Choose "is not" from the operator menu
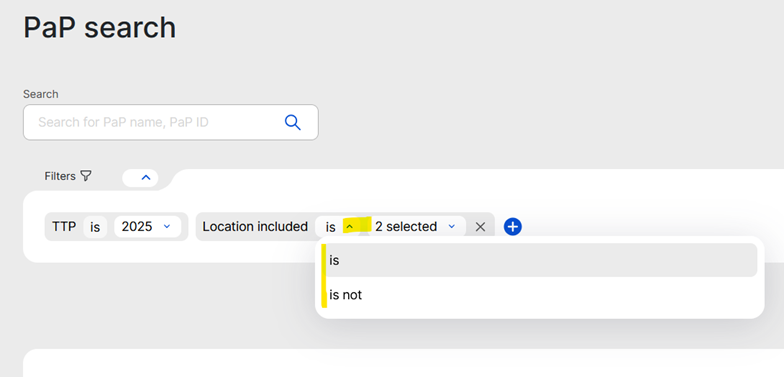Screen dimensions: 784x377 540,295
